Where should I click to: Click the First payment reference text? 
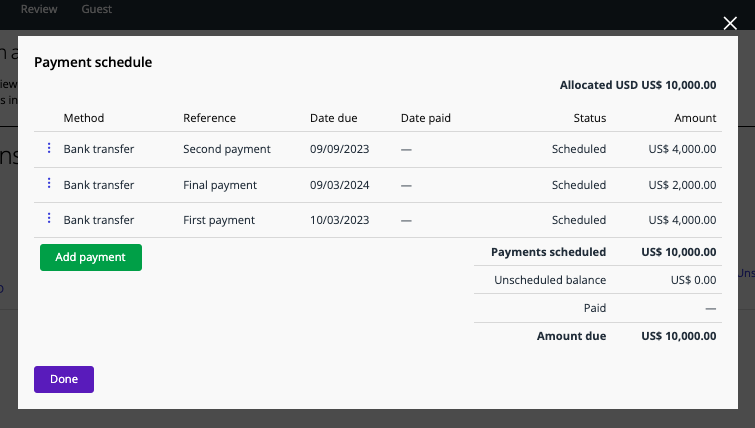pyautogui.click(x=219, y=220)
